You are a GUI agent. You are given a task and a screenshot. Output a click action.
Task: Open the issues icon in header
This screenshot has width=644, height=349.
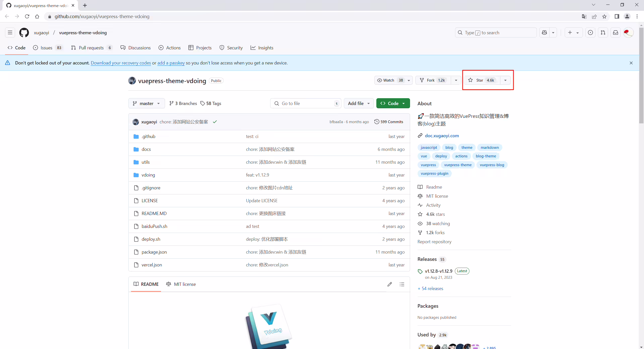tap(590, 32)
